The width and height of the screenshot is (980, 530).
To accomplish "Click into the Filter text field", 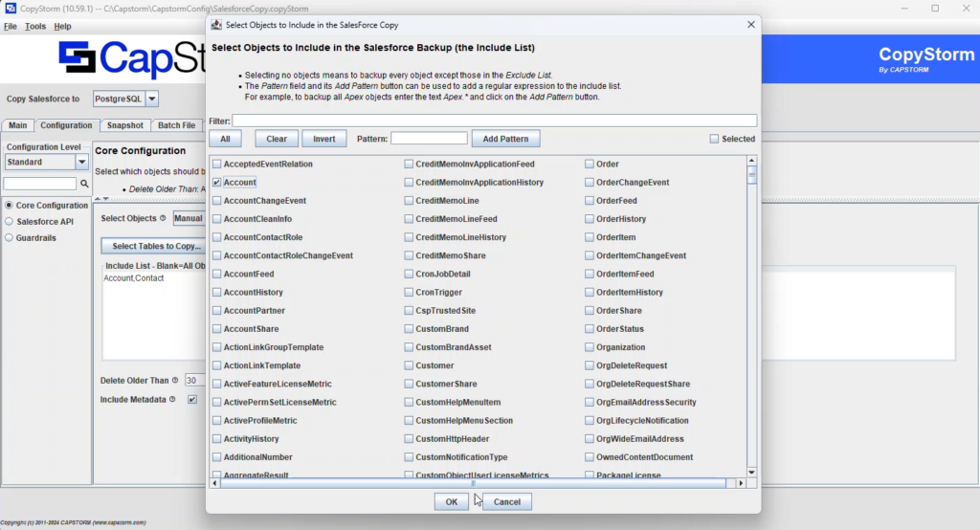I will coord(494,121).
